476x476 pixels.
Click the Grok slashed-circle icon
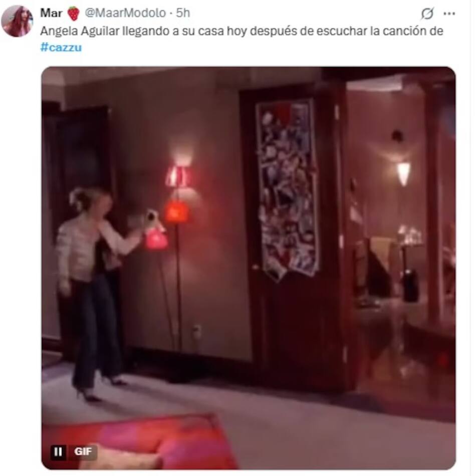tap(427, 14)
